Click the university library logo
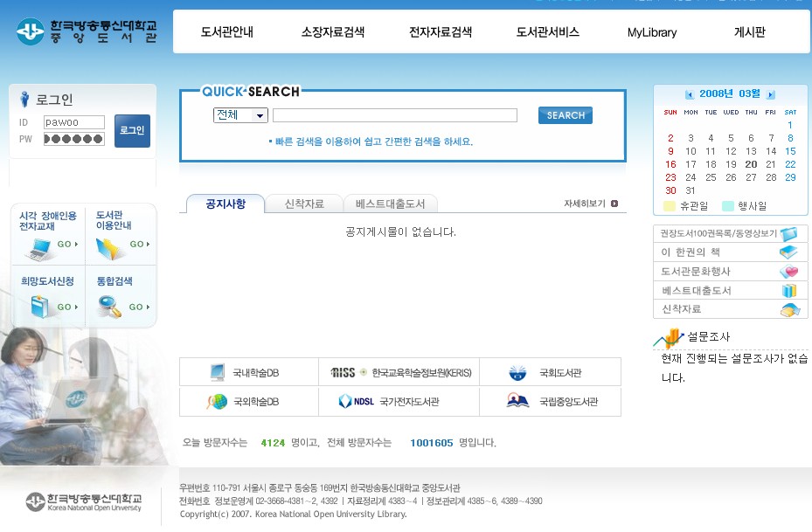 (86, 31)
